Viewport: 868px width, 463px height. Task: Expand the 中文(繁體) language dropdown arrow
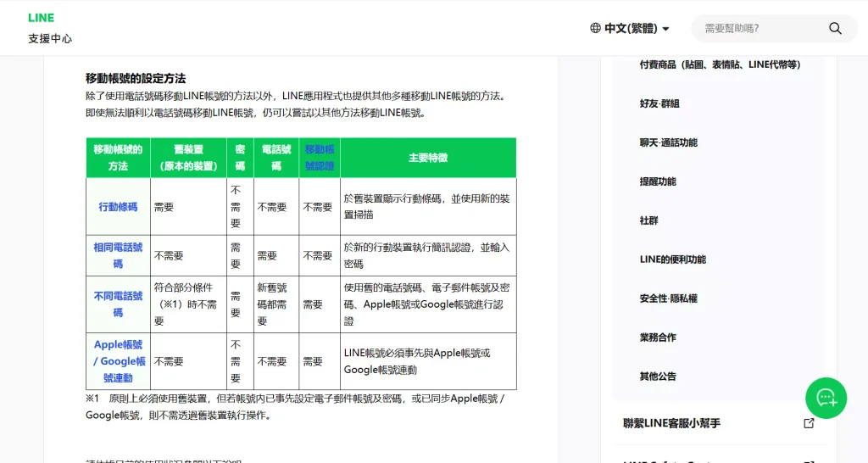[x=666, y=29]
